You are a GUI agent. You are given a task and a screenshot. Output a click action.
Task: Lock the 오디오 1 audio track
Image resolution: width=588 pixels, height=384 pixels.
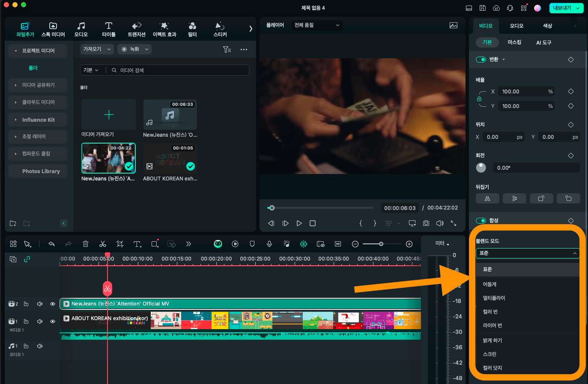tap(26, 346)
